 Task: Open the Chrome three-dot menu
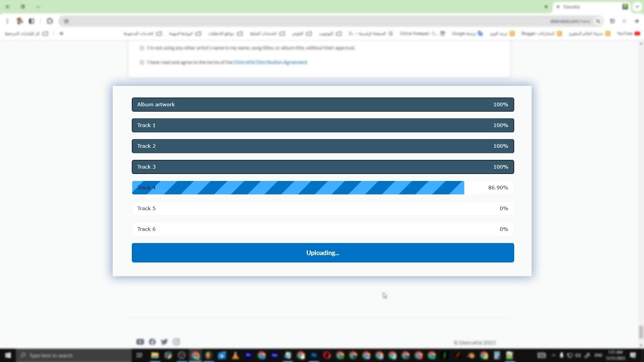[7, 21]
